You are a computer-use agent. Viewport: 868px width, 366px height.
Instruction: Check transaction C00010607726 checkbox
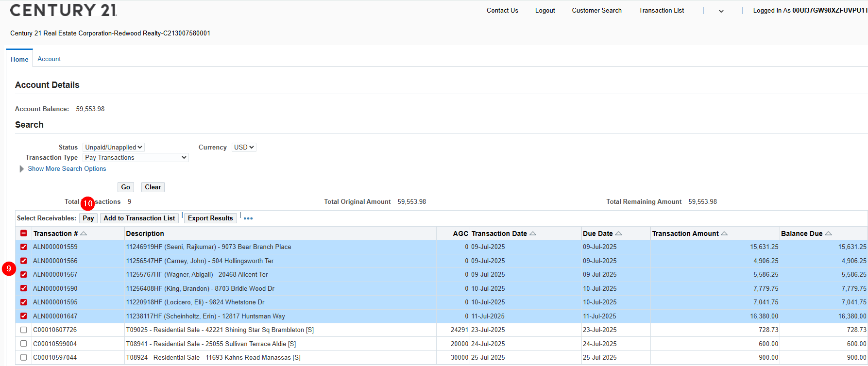(23, 330)
